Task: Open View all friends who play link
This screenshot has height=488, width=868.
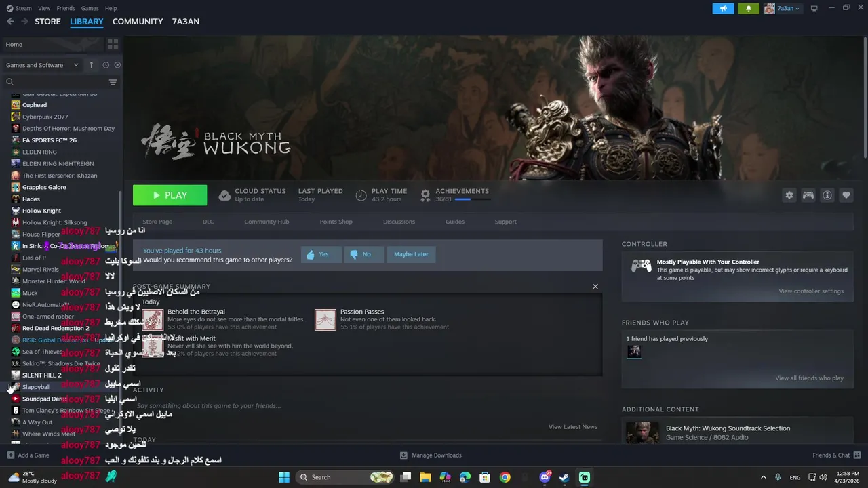Action: point(810,378)
